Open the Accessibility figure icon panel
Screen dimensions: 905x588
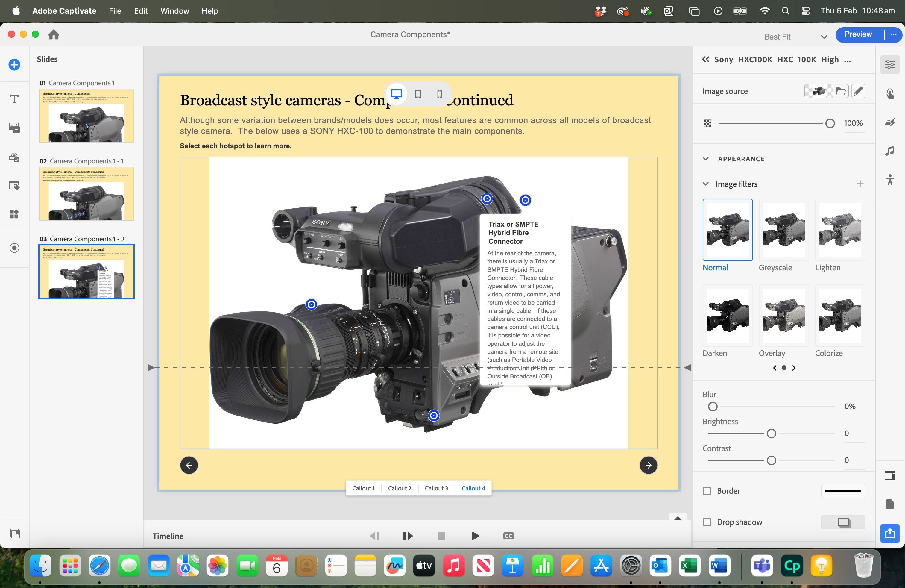coord(890,180)
